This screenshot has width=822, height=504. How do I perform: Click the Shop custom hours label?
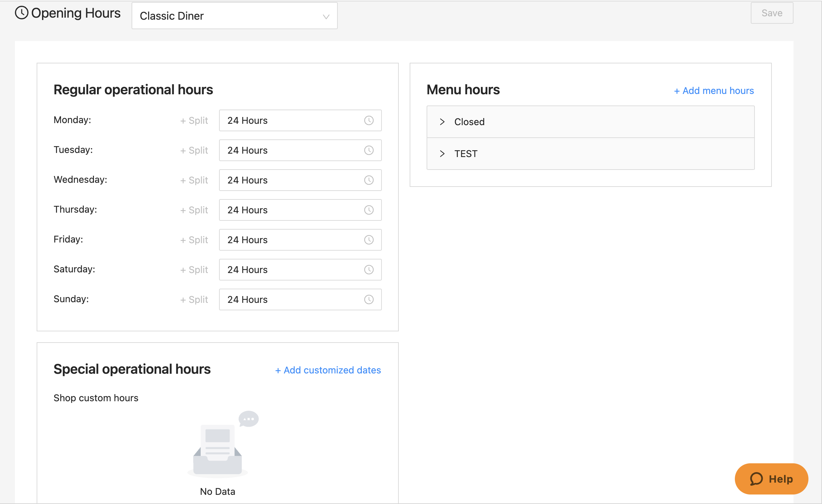(96, 398)
